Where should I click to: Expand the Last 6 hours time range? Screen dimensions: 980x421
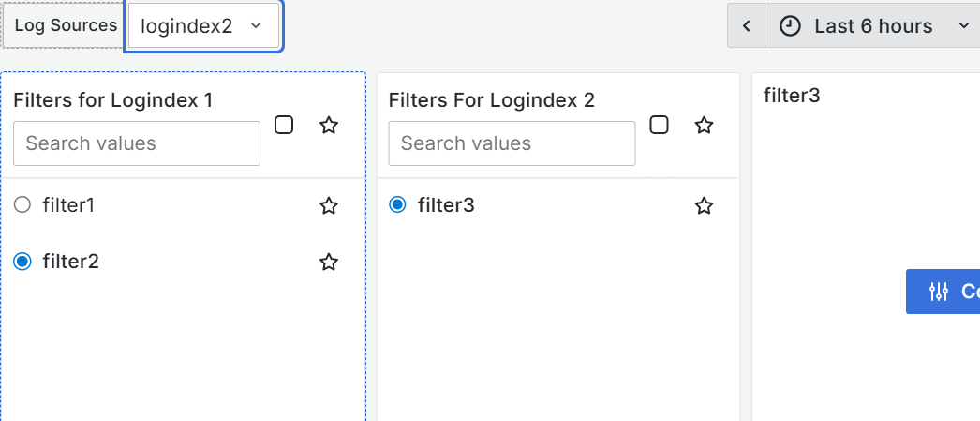pos(872,26)
